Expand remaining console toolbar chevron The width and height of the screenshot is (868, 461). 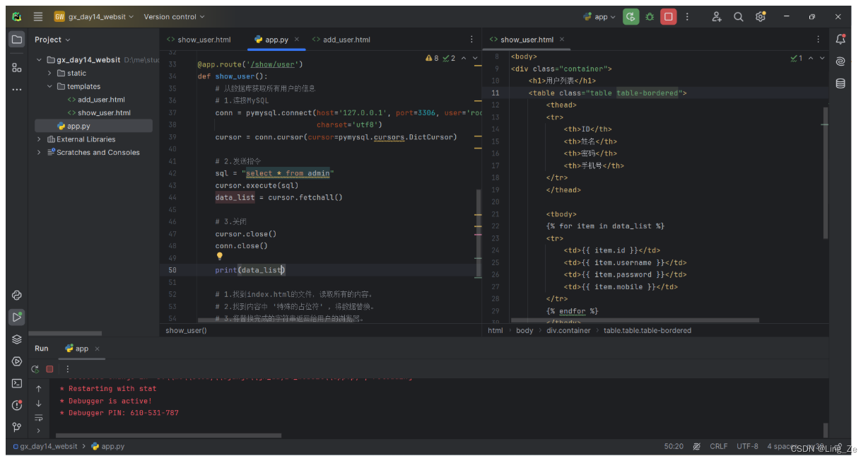pos(38,430)
